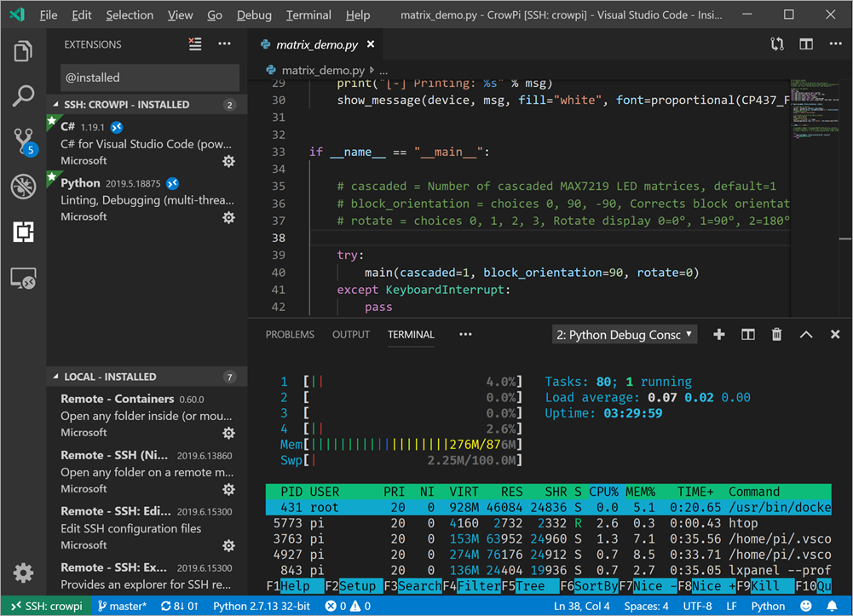The width and height of the screenshot is (853, 616).
Task: Open the Go menu
Action: (x=215, y=14)
